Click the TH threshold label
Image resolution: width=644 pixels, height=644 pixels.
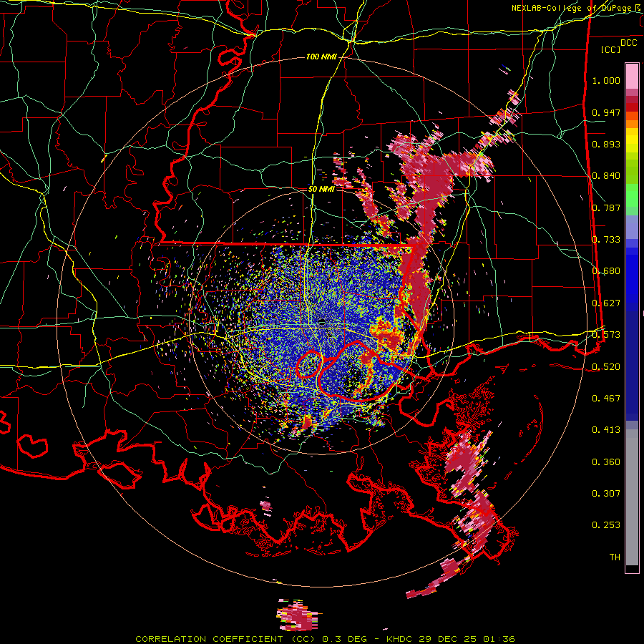(x=615, y=557)
